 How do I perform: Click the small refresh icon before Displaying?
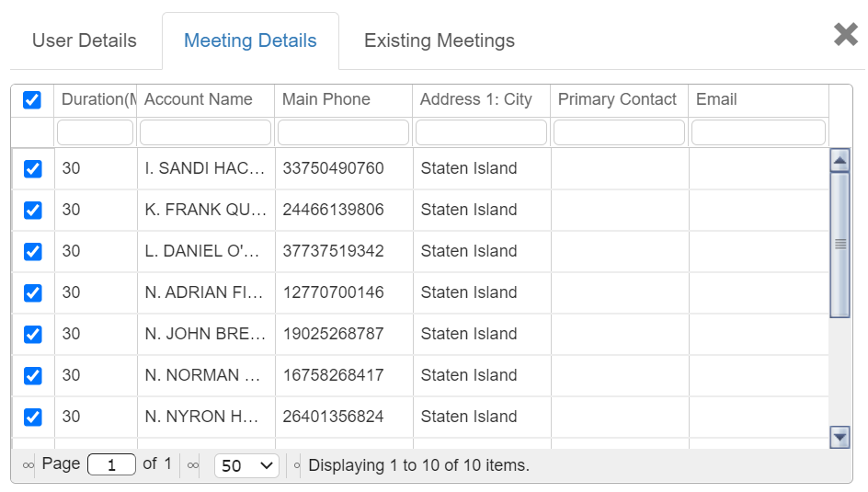point(297,466)
